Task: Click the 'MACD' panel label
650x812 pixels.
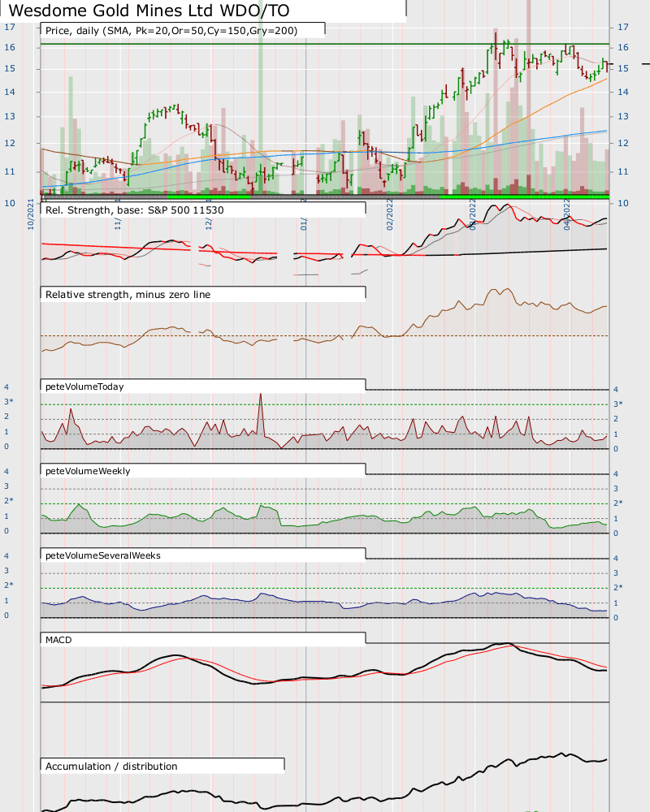Action: [58, 640]
